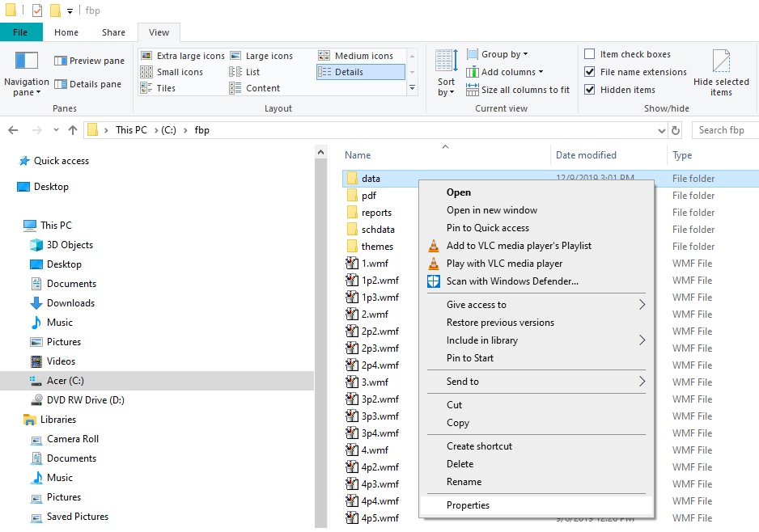Choose Play with VLC media player
The width and height of the screenshot is (759, 532).
pos(504,264)
